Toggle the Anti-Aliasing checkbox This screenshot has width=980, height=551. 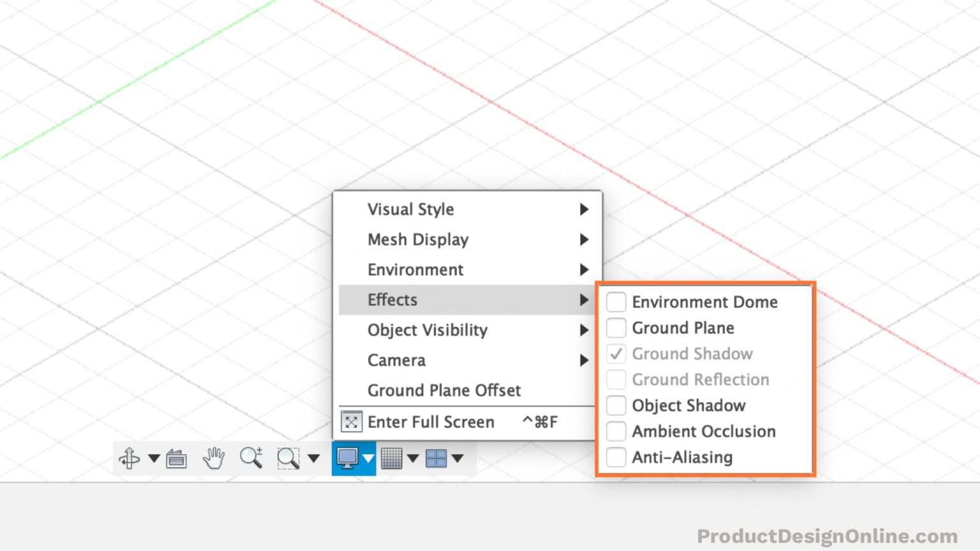point(616,457)
